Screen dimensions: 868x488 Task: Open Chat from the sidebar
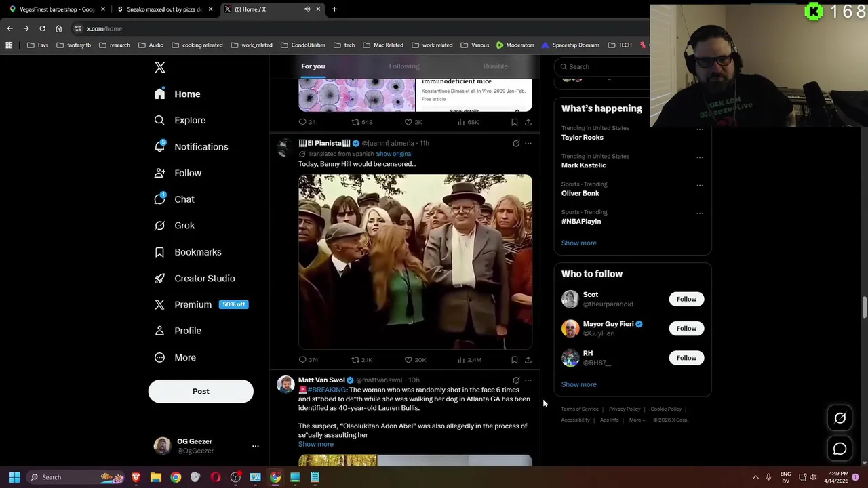(174, 199)
